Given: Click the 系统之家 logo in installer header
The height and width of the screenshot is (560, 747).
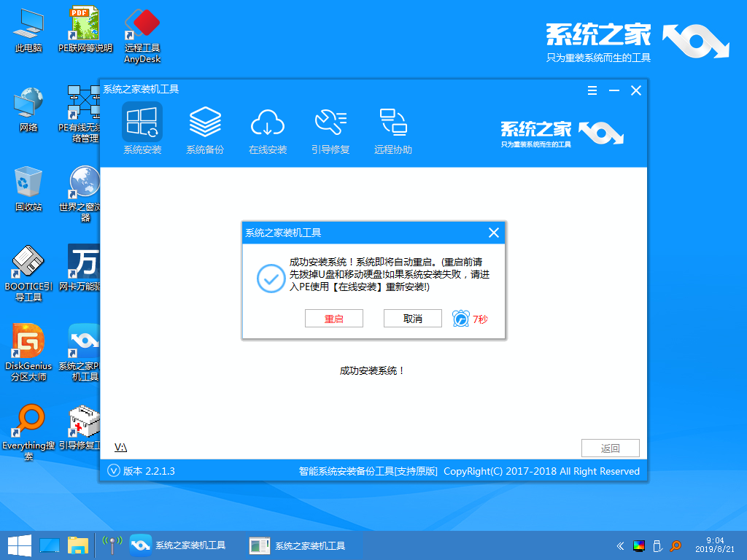Looking at the screenshot, I should click(562, 133).
